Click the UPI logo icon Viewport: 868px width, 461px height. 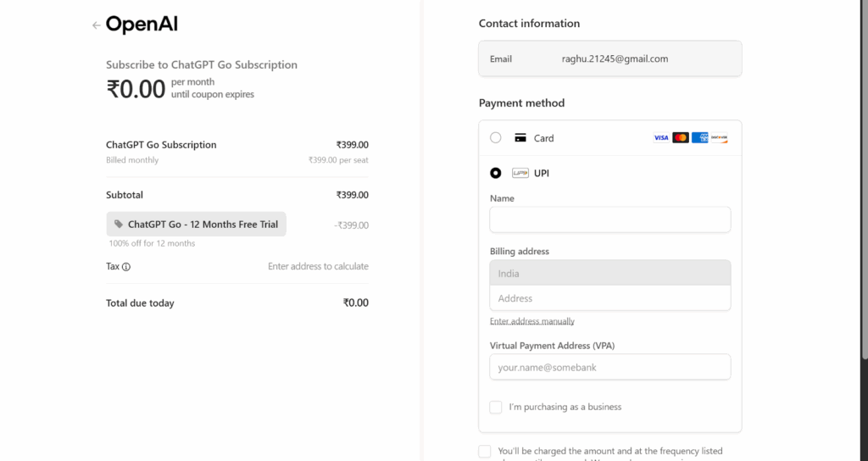(520, 173)
